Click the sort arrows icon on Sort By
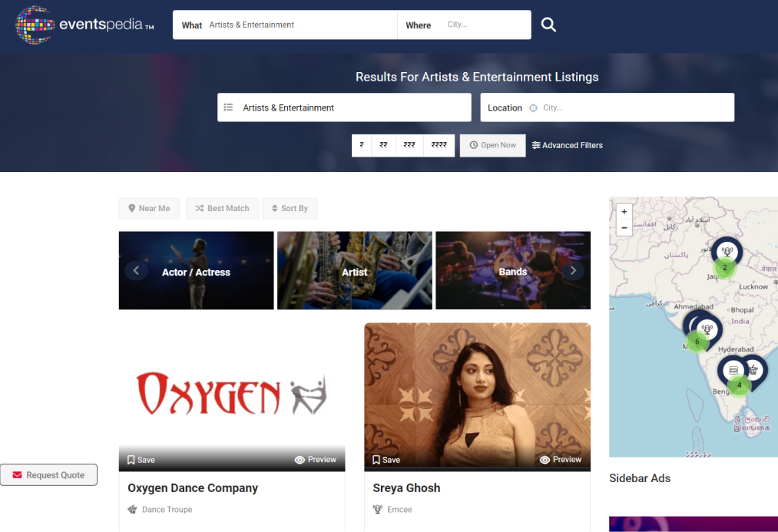Screen dimensions: 778x532 [x=273, y=208]
